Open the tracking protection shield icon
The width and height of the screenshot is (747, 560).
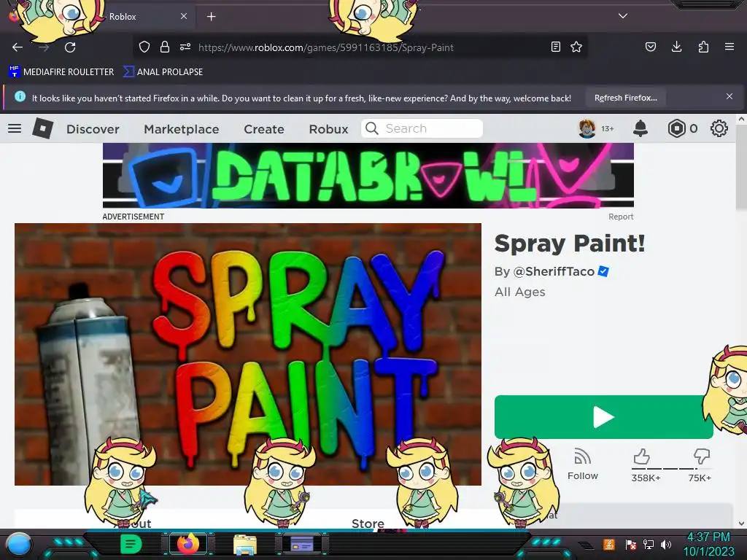click(x=144, y=47)
